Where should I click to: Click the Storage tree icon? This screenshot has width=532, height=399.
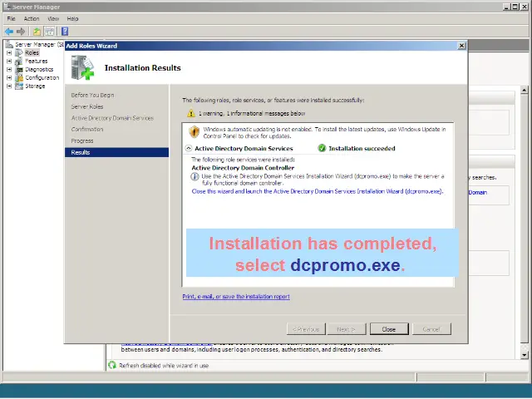coord(19,86)
